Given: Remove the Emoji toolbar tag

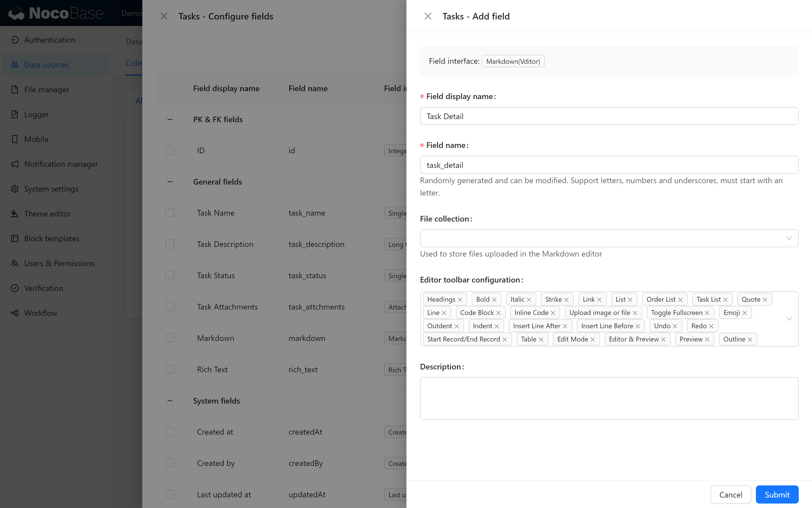Looking at the screenshot, I should pos(744,313).
